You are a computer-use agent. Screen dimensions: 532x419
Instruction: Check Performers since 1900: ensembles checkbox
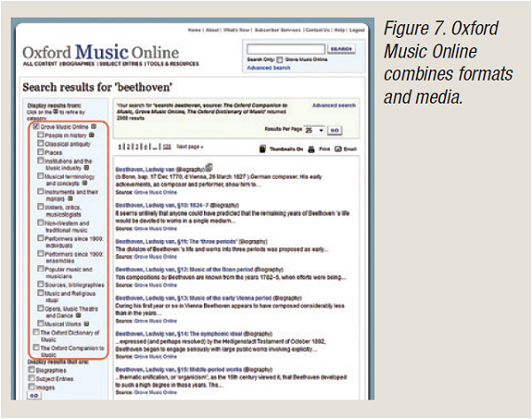pyautogui.click(x=41, y=253)
